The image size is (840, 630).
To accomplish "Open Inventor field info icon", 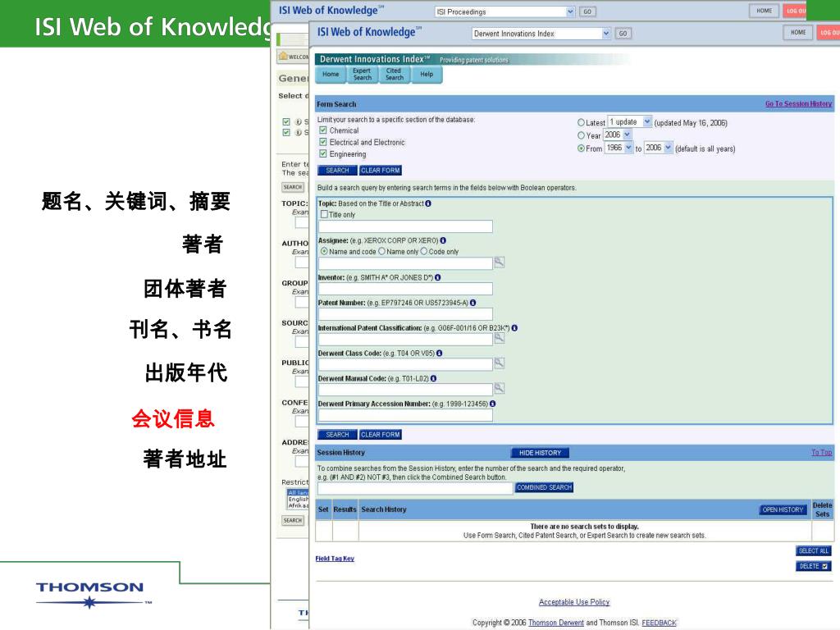I will click(438, 277).
